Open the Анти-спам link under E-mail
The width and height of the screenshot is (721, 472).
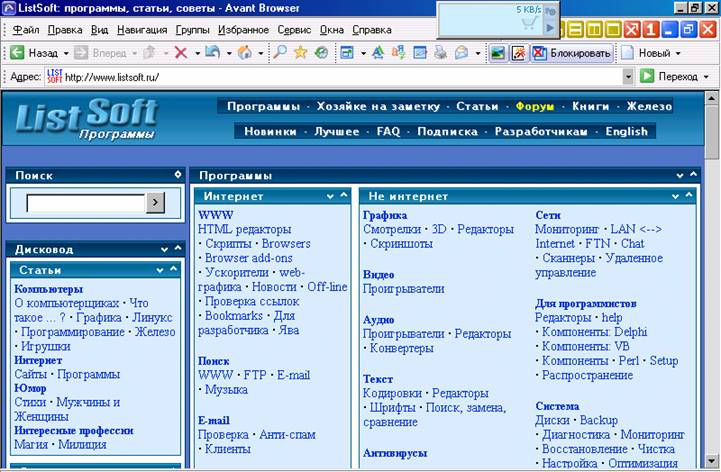pyautogui.click(x=287, y=435)
